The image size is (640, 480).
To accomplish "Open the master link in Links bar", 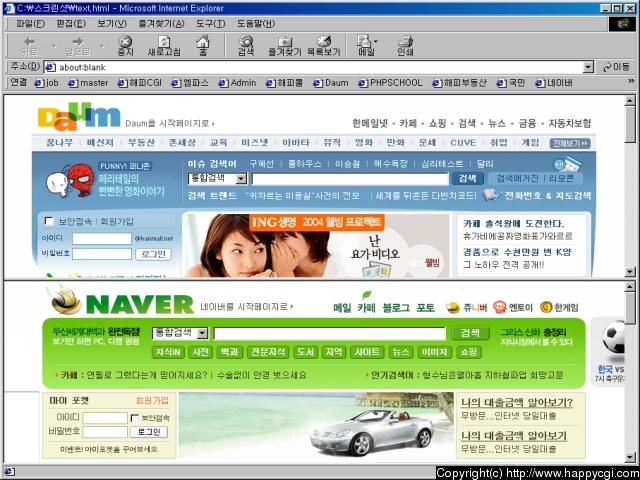I will pos(89,83).
